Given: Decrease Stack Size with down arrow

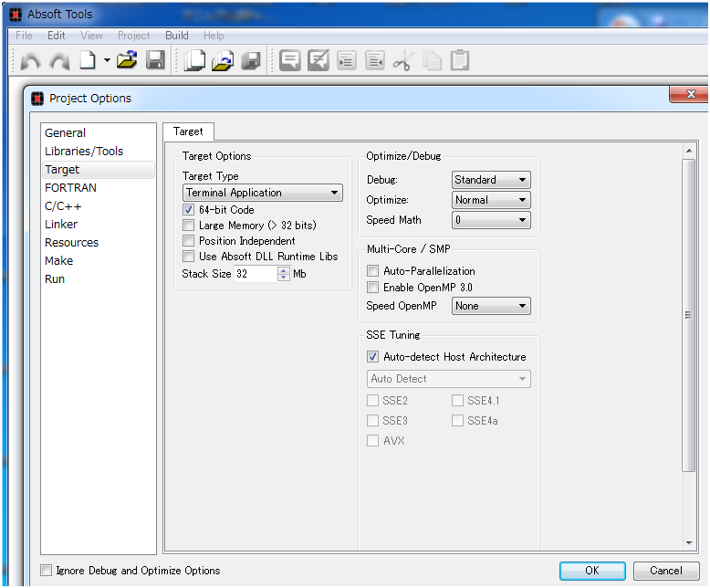Looking at the screenshot, I should tap(284, 278).
